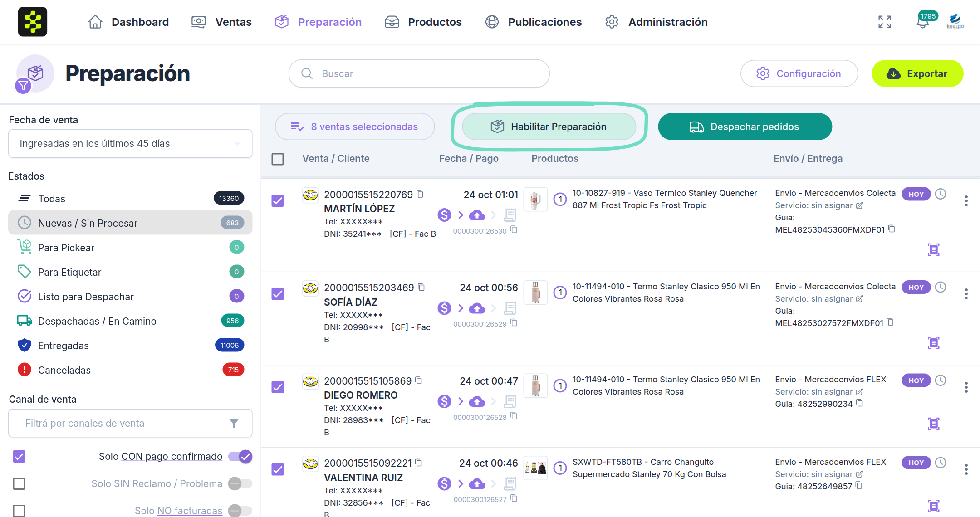Viewport: 980px width, 517px height.
Task: Copy guide number 48252990234
Action: (860, 403)
